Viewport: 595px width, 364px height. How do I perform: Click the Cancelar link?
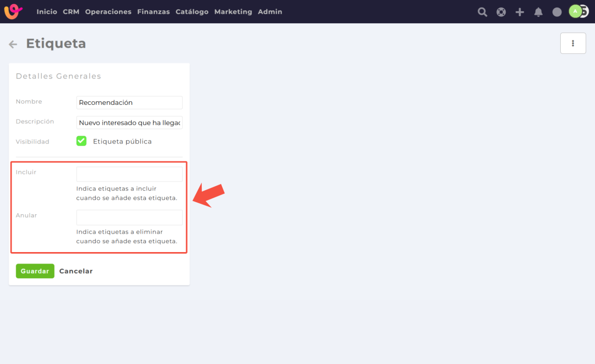coord(76,271)
